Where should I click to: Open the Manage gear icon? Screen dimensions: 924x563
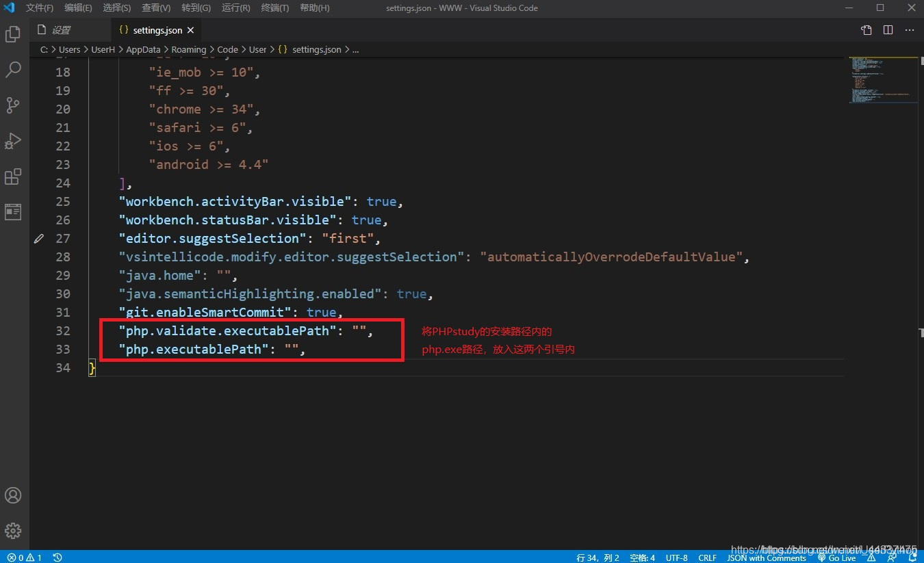[13, 531]
